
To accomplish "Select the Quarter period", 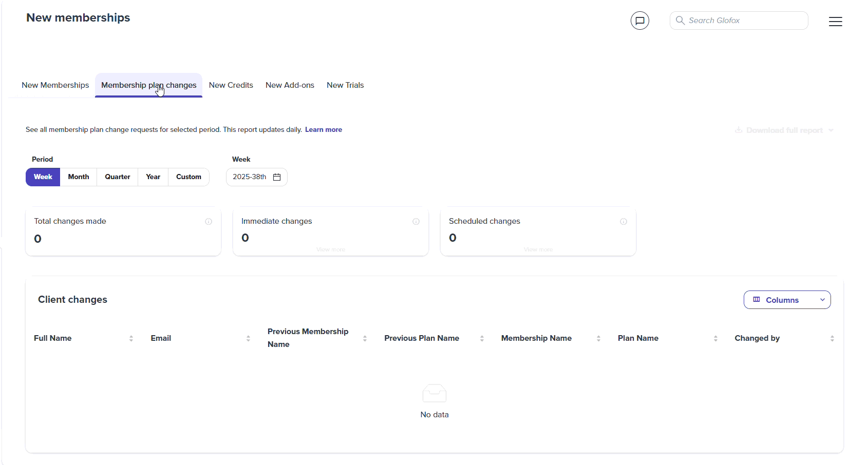I will (x=118, y=177).
